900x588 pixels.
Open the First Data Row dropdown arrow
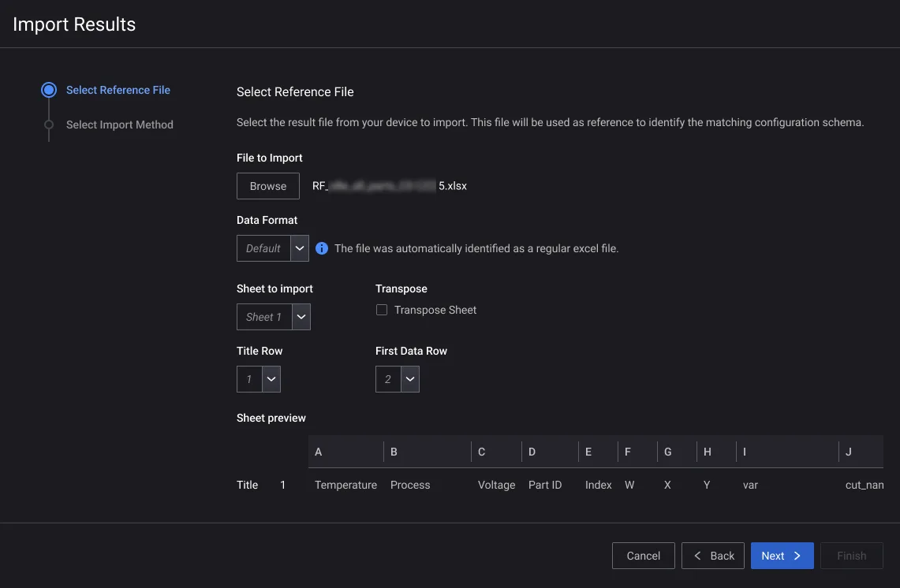click(410, 379)
